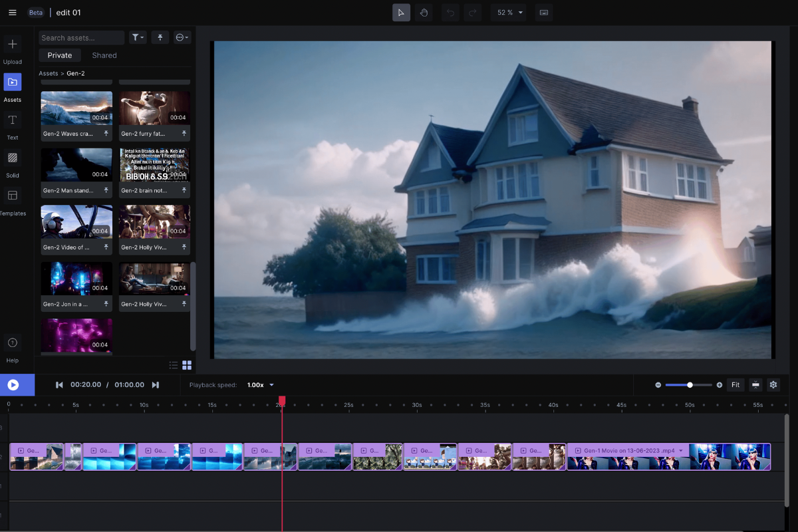Open the Text tool panel
Image resolution: width=798 pixels, height=532 pixels.
[x=12, y=120]
